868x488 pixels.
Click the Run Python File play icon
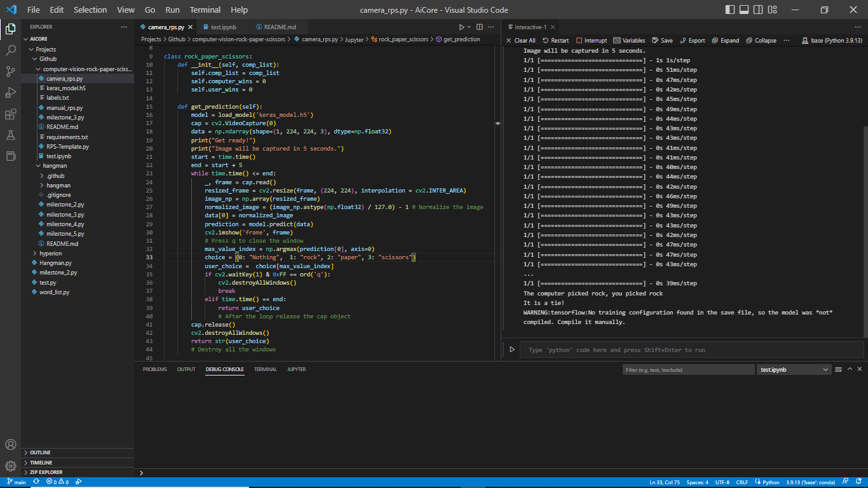click(461, 27)
